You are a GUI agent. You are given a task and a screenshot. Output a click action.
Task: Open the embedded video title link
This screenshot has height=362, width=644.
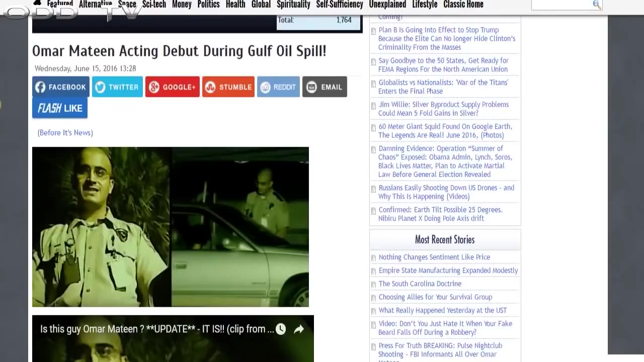click(x=157, y=329)
